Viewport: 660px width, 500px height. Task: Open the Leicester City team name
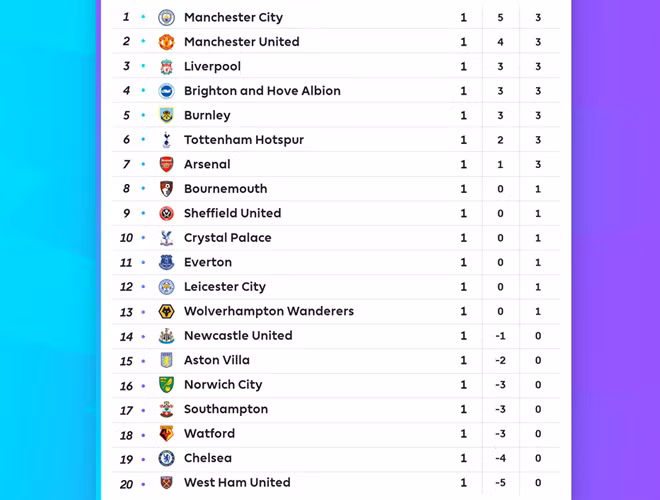pos(225,287)
